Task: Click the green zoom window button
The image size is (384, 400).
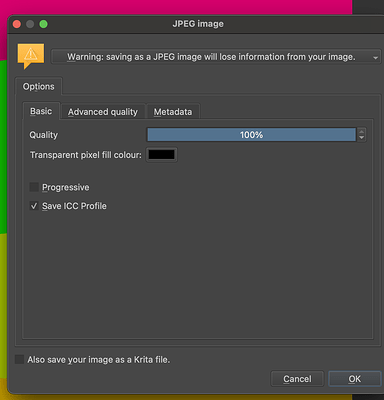Action: click(x=43, y=24)
